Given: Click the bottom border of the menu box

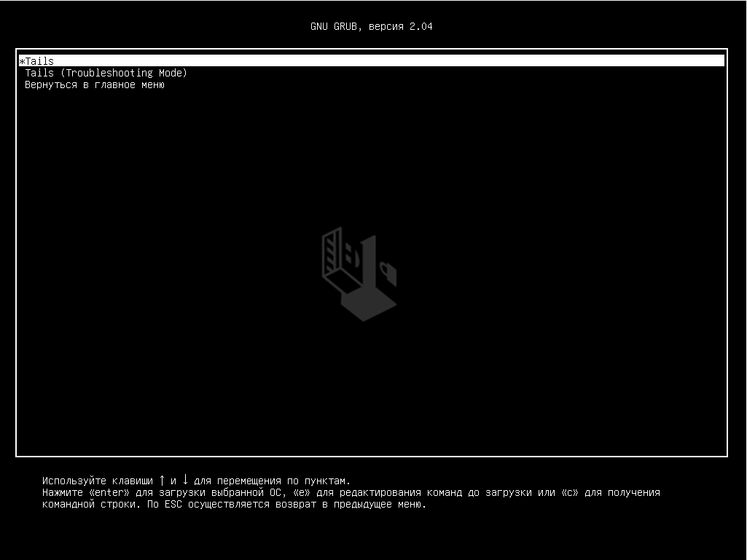Looking at the screenshot, I should pos(372,456).
